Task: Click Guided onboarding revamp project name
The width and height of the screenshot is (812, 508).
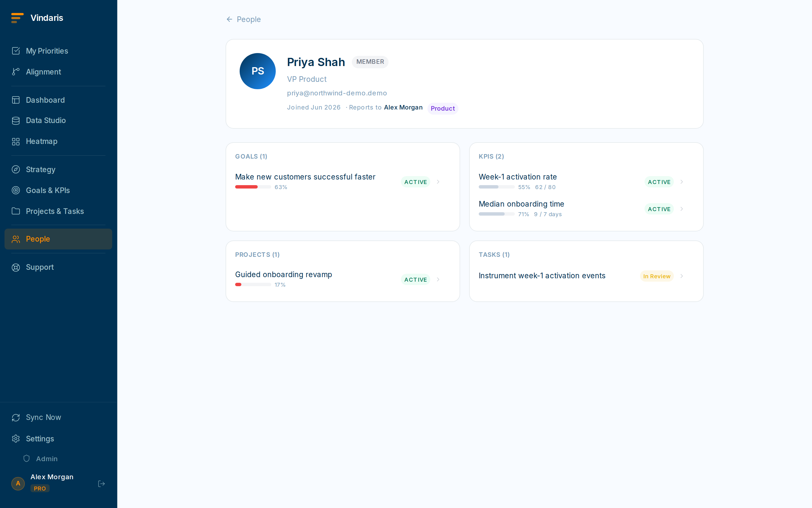Action: (284, 275)
